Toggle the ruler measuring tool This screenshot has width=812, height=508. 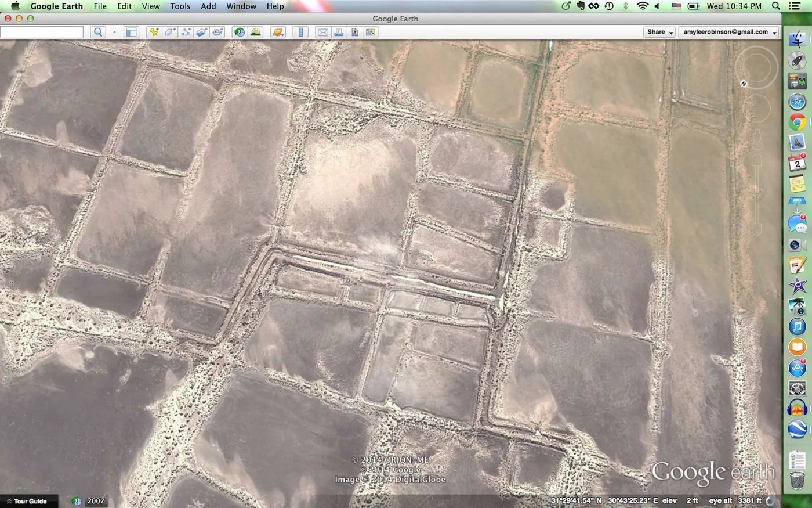(300, 33)
